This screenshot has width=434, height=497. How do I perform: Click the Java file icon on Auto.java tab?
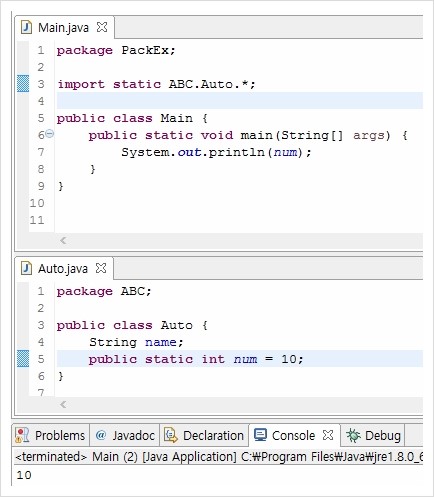(26, 268)
